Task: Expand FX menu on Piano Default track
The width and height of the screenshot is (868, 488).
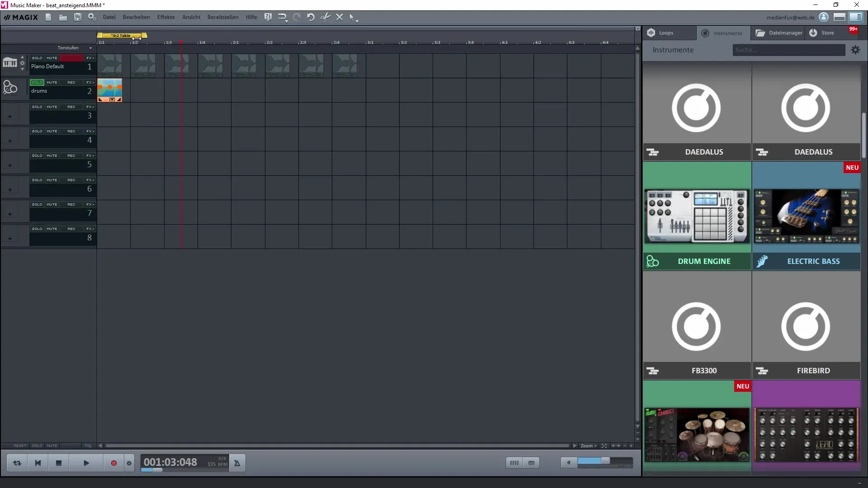Action: 90,58
